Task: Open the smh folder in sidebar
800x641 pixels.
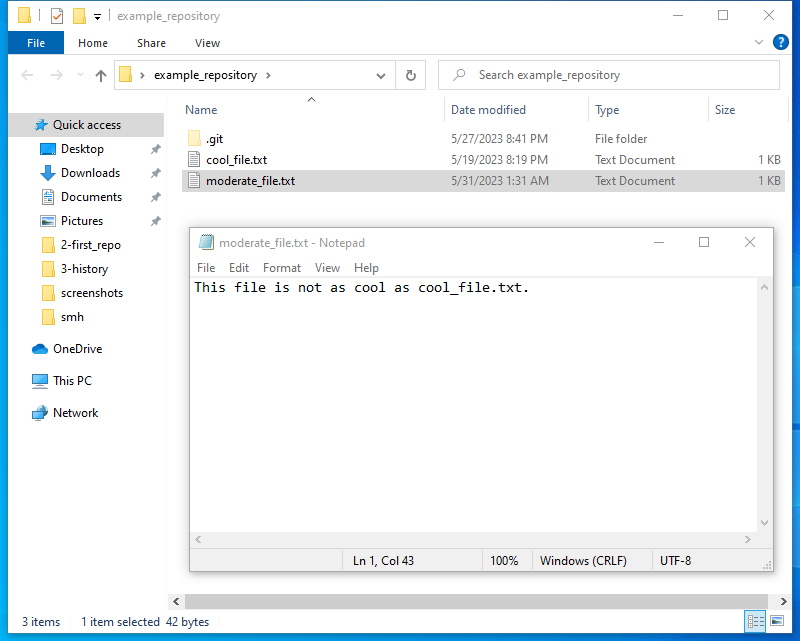Action: [72, 317]
